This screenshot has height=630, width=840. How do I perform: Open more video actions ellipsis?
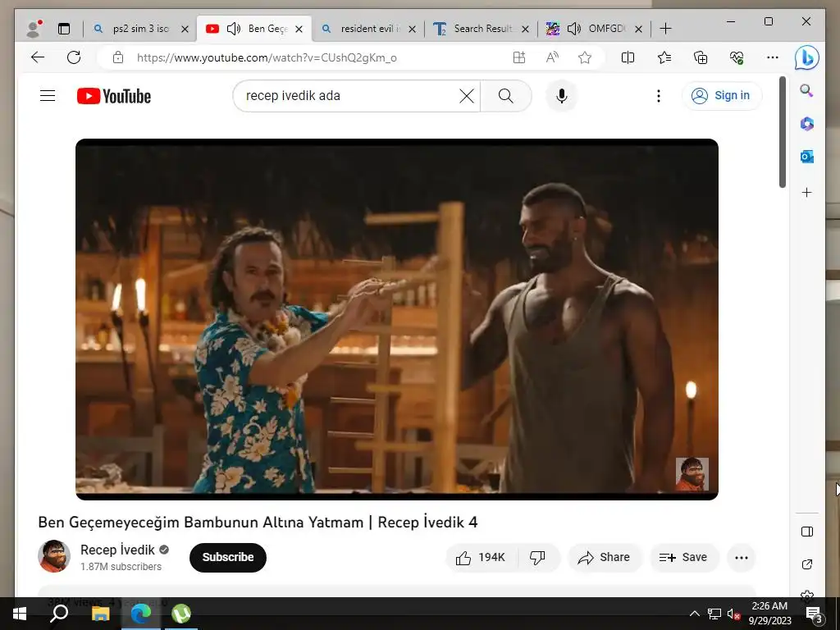point(742,558)
